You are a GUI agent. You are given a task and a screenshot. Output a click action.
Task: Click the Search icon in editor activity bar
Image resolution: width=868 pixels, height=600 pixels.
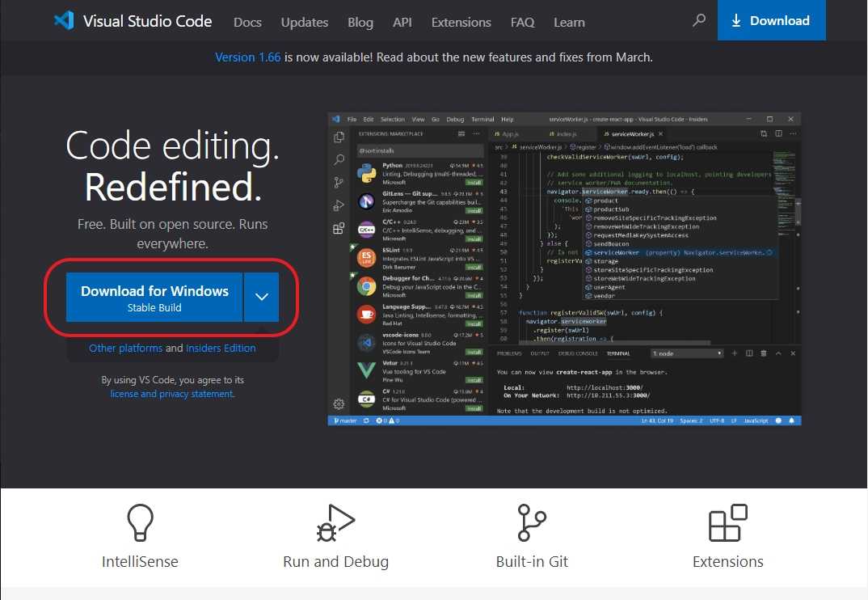339,160
